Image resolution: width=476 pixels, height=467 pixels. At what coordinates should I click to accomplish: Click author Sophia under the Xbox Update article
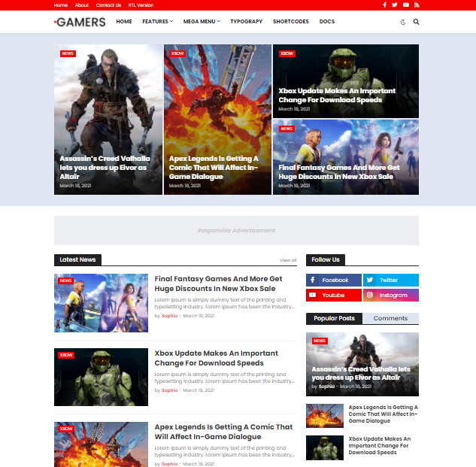click(169, 390)
